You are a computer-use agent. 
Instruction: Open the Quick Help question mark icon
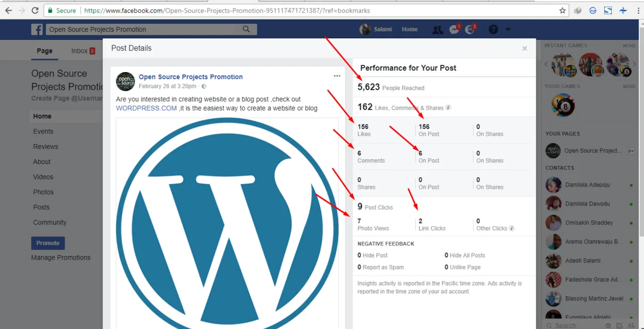pos(493,29)
